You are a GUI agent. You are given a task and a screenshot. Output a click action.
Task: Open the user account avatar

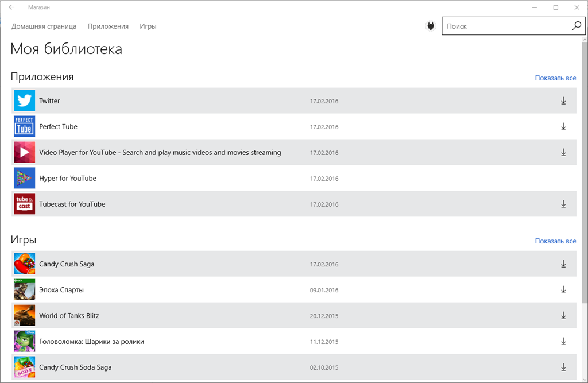(x=431, y=26)
